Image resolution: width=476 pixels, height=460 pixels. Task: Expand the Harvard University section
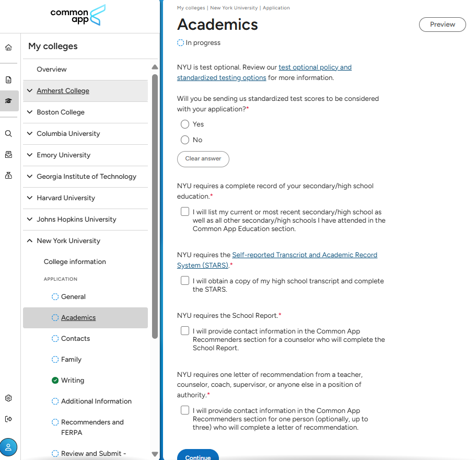[x=30, y=198]
